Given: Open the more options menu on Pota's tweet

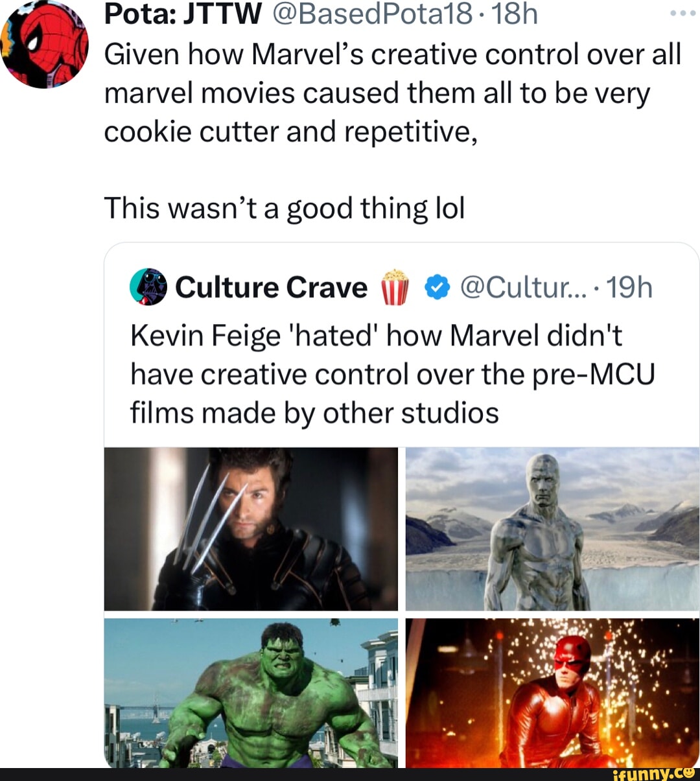Looking at the screenshot, I should tap(682, 12).
